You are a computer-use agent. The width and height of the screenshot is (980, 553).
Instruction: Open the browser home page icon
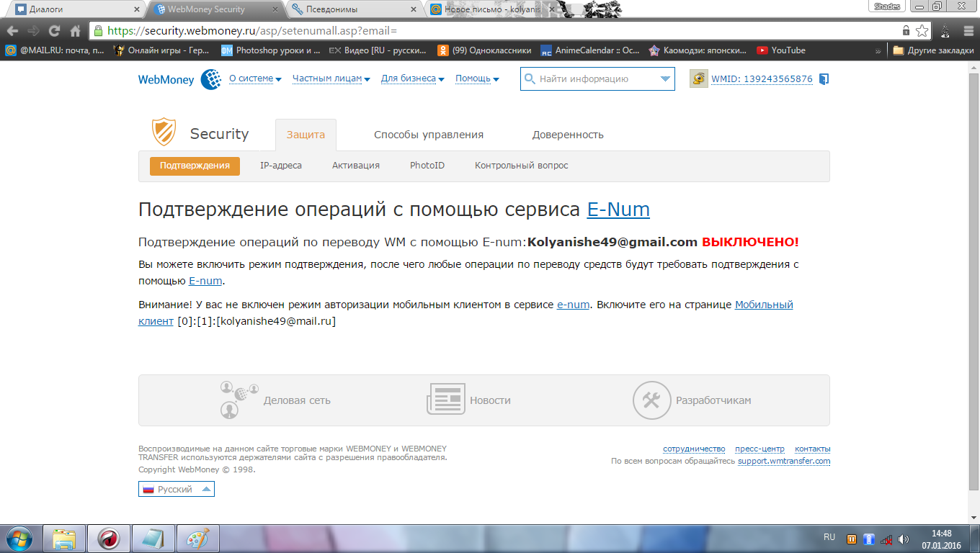tap(75, 31)
